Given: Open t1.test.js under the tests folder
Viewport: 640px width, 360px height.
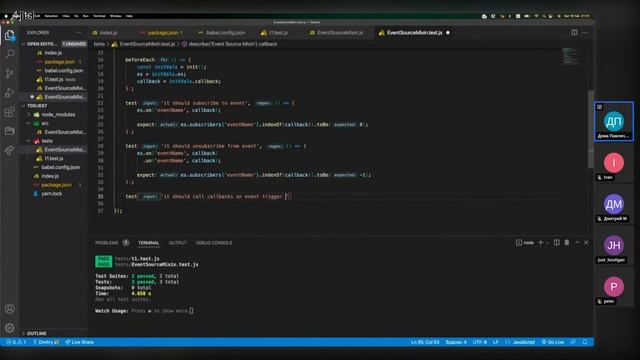Looking at the screenshot, I should [53, 158].
